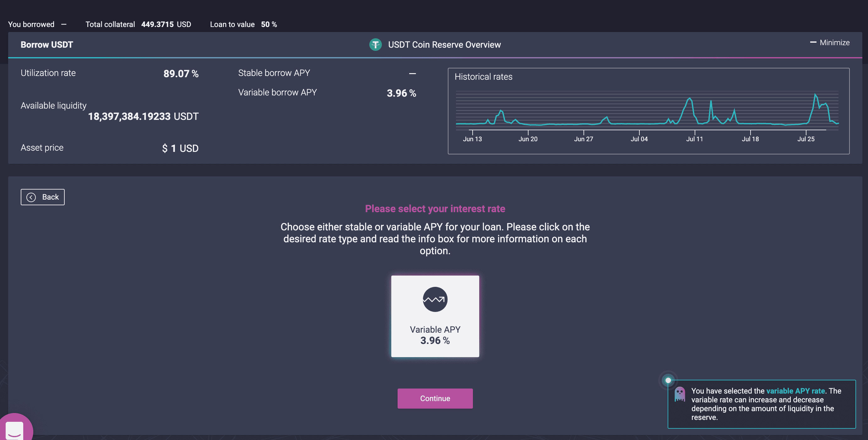Click the variable APY rate link text
This screenshot has width=868, height=440.
pos(795,391)
